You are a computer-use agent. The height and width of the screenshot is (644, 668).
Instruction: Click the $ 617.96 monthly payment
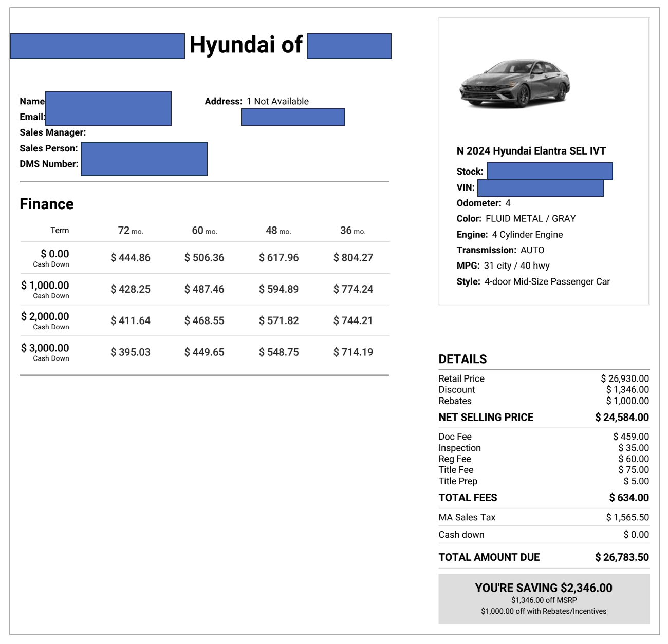[x=279, y=258]
